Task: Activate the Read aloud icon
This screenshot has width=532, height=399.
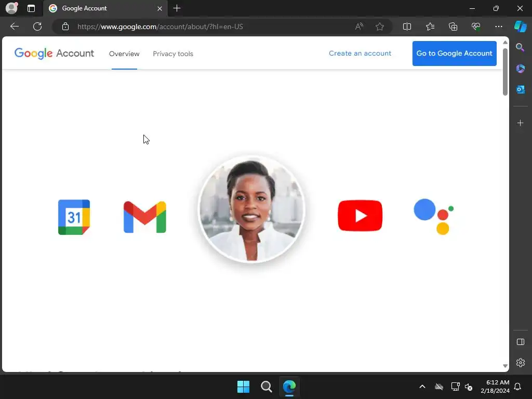Action: pos(359,26)
